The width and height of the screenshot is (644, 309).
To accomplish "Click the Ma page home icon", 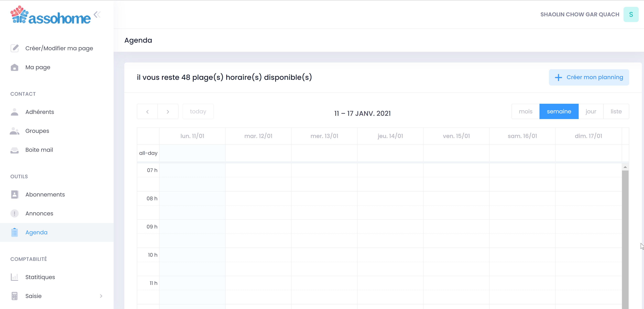I will tap(14, 67).
